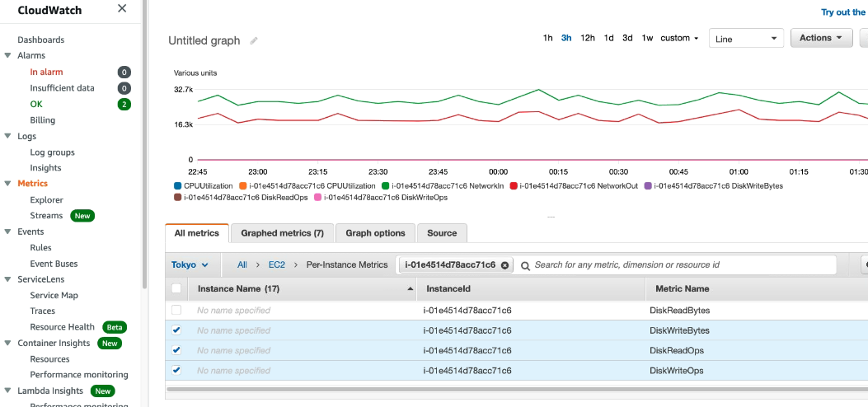This screenshot has height=407, width=868.
Task: Toggle CPUUtilization blue legend swatch
Action: point(177,186)
